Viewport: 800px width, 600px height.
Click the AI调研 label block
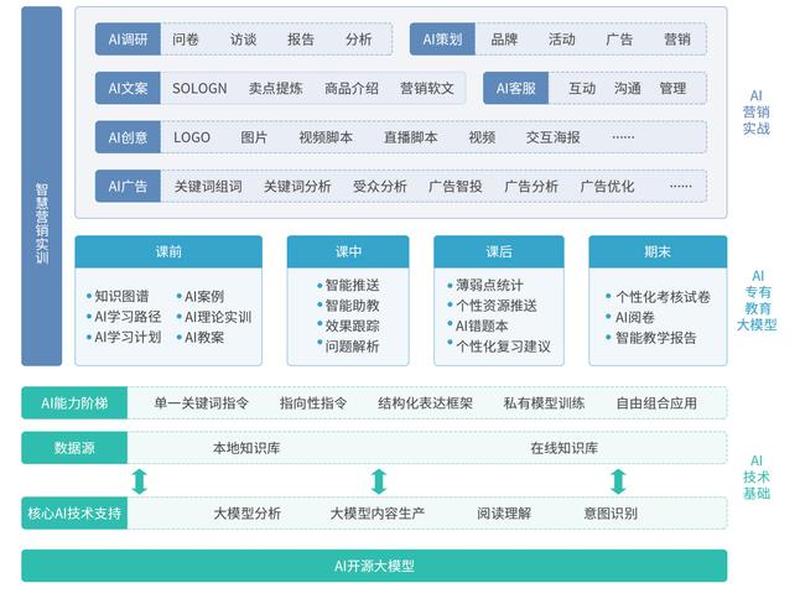tap(128, 39)
